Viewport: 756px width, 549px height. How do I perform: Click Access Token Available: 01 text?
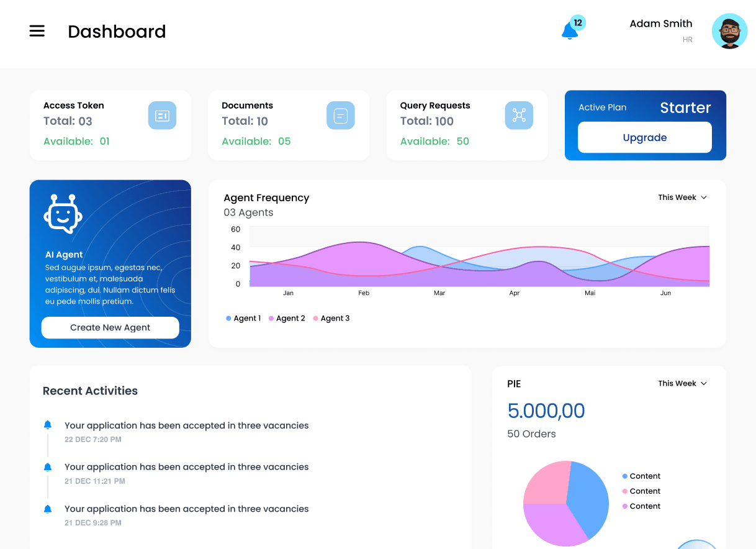click(76, 141)
